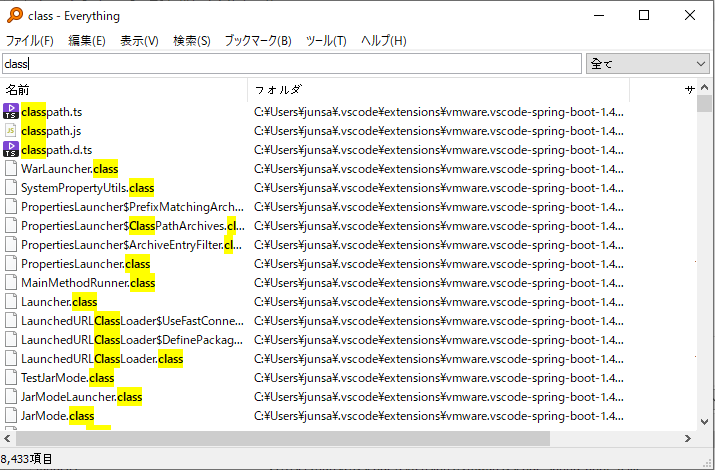The image size is (715, 470).
Task: Click the vertical scrollbar down arrow
Action: coord(705,422)
